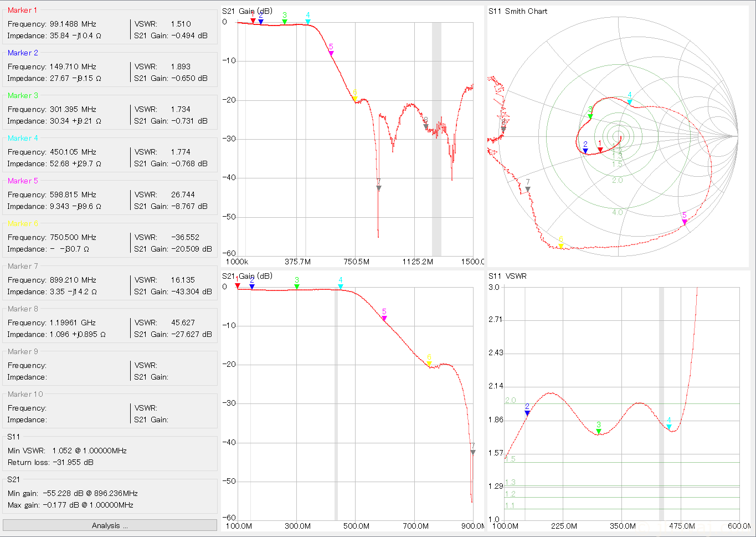Click the 'Marker 7' heading
This screenshot has height=537, width=756.
click(23, 266)
